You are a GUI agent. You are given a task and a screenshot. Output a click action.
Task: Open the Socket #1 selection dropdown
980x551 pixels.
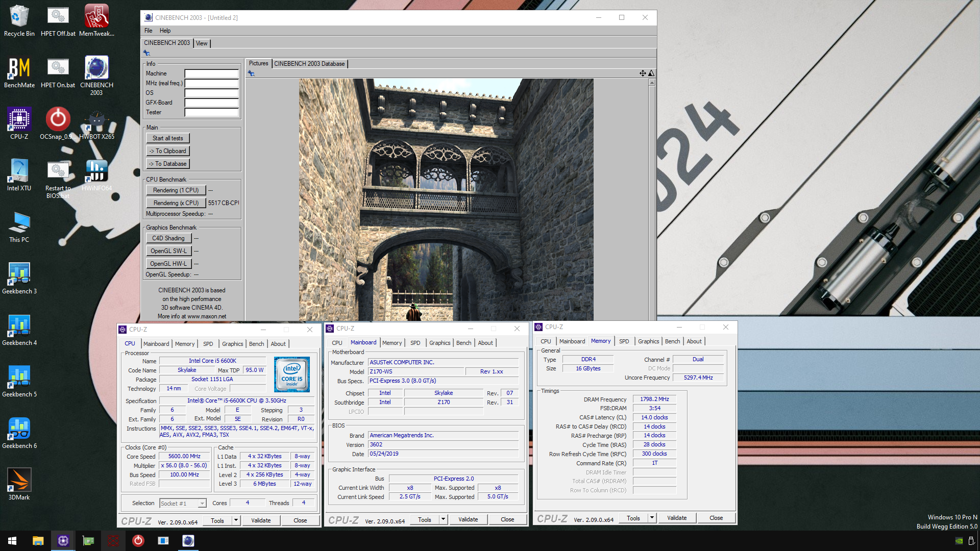202,504
